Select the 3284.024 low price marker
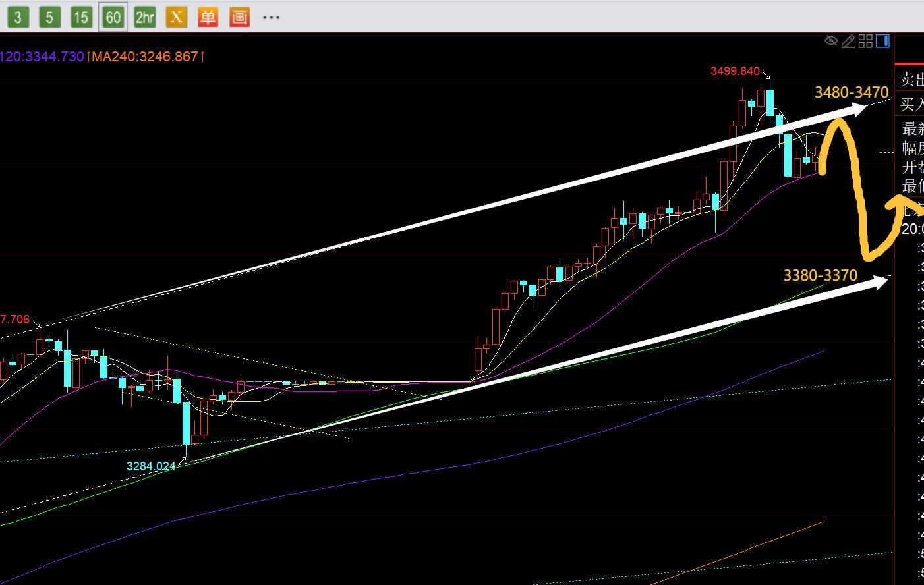Viewport: 924px width, 585px height. pos(151,466)
